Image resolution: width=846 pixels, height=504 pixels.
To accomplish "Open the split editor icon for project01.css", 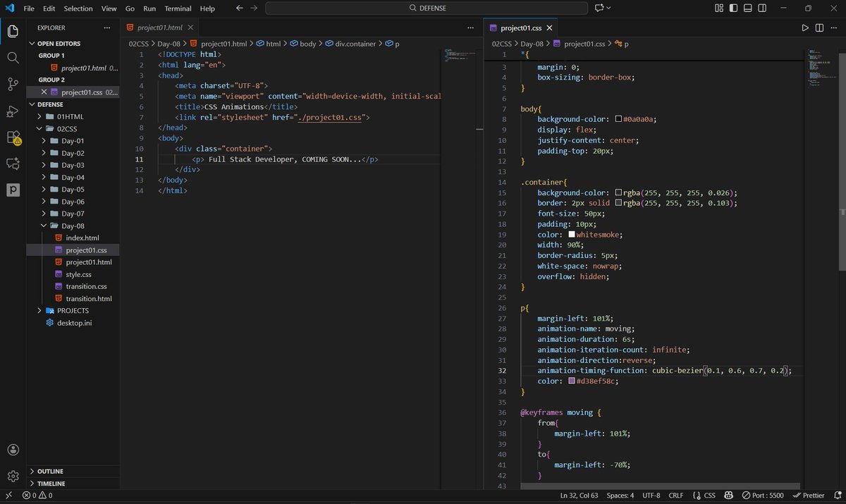I will 819,27.
